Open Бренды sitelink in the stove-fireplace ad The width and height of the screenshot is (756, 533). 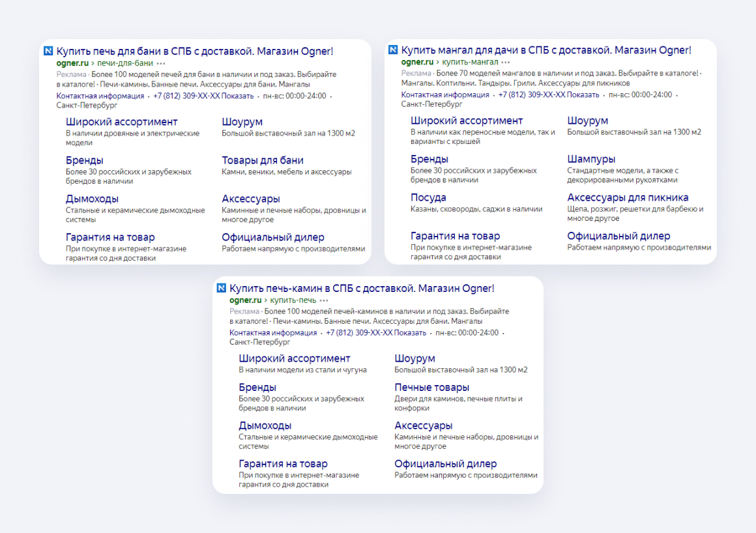point(257,388)
